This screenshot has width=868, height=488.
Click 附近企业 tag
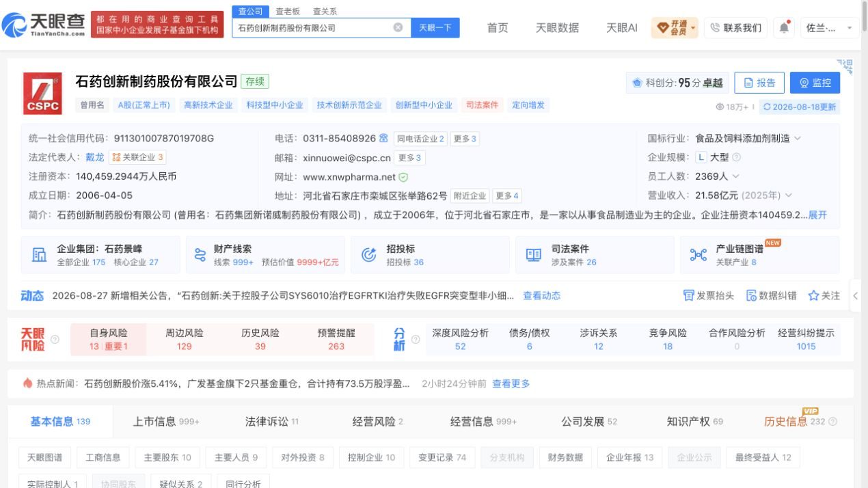[x=470, y=196]
